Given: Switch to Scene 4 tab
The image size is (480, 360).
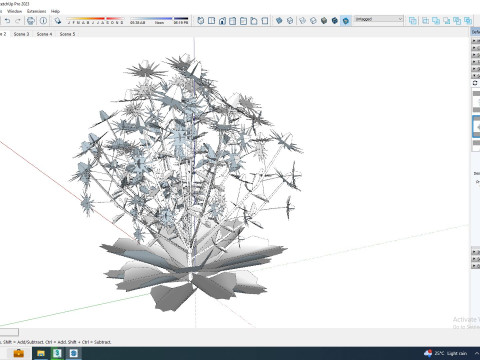Looking at the screenshot, I should pos(44,34).
